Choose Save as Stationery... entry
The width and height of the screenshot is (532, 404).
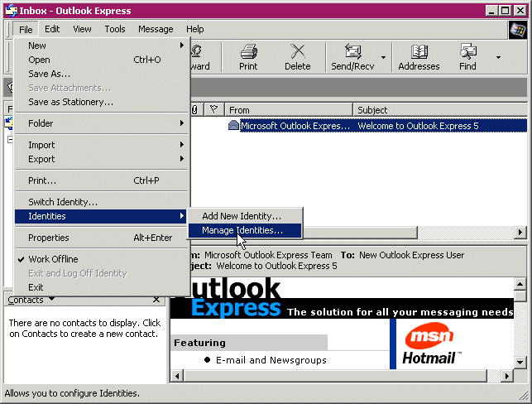[101, 102]
